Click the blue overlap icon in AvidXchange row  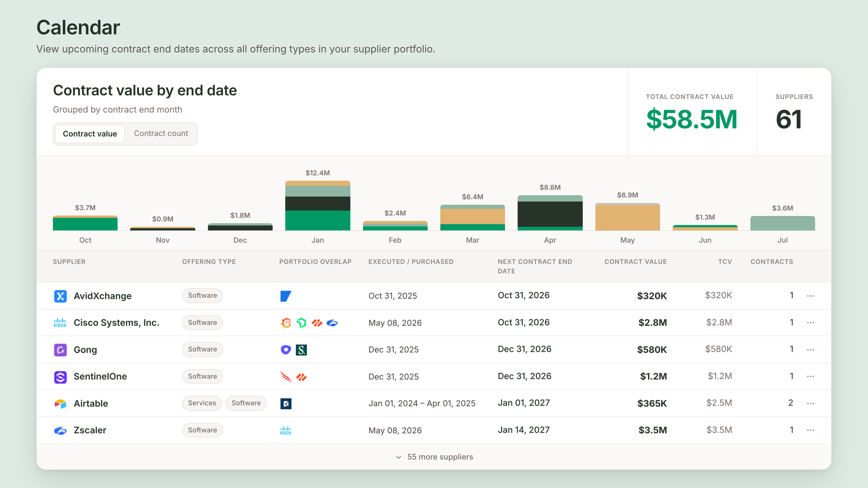coord(286,296)
